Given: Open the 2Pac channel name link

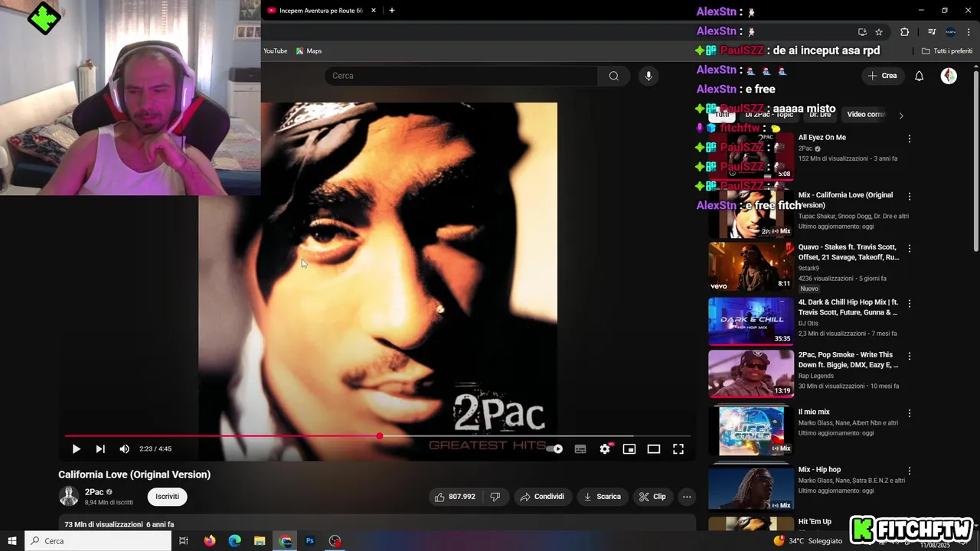Looking at the screenshot, I should [94, 492].
